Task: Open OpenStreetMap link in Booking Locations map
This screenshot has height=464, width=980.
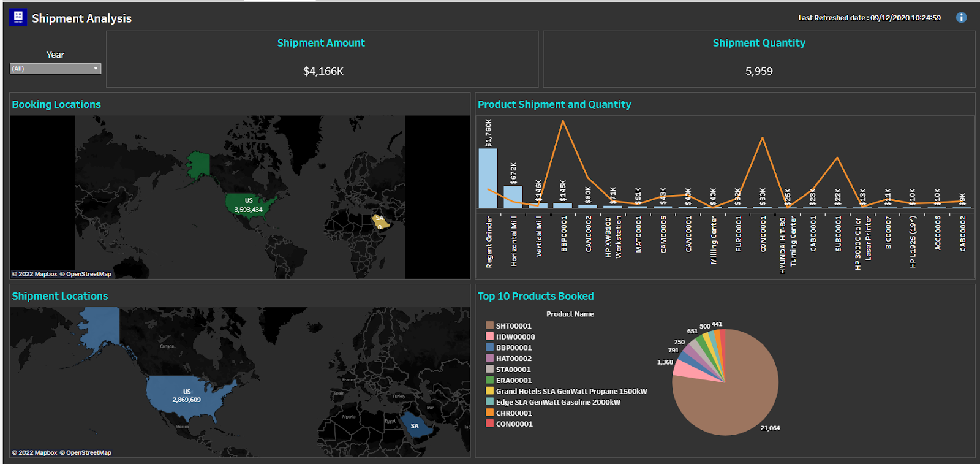Action: (89, 274)
